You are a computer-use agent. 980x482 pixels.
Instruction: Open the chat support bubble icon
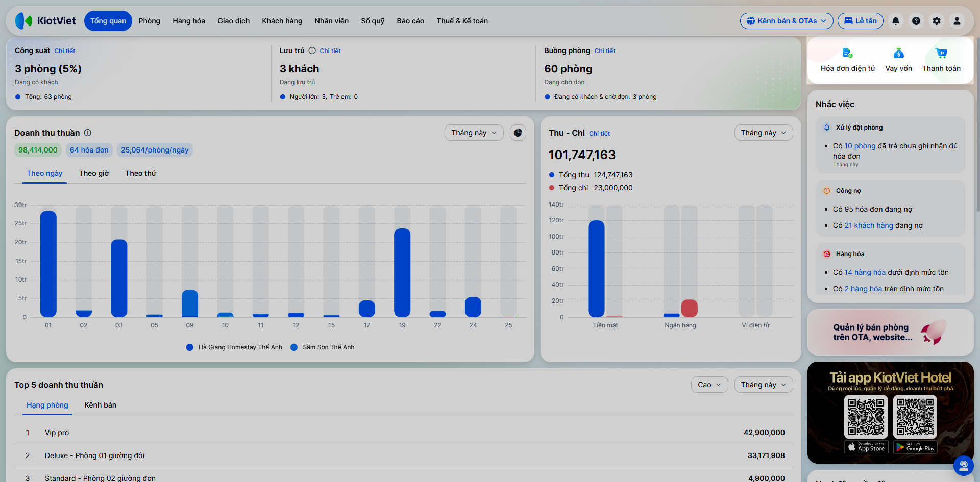tap(964, 465)
